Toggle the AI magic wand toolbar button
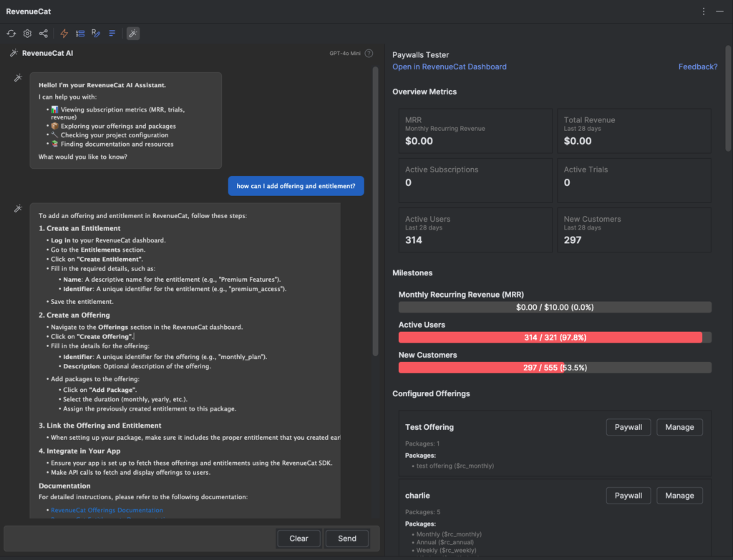Screen dimensions: 733x560 tap(133, 34)
